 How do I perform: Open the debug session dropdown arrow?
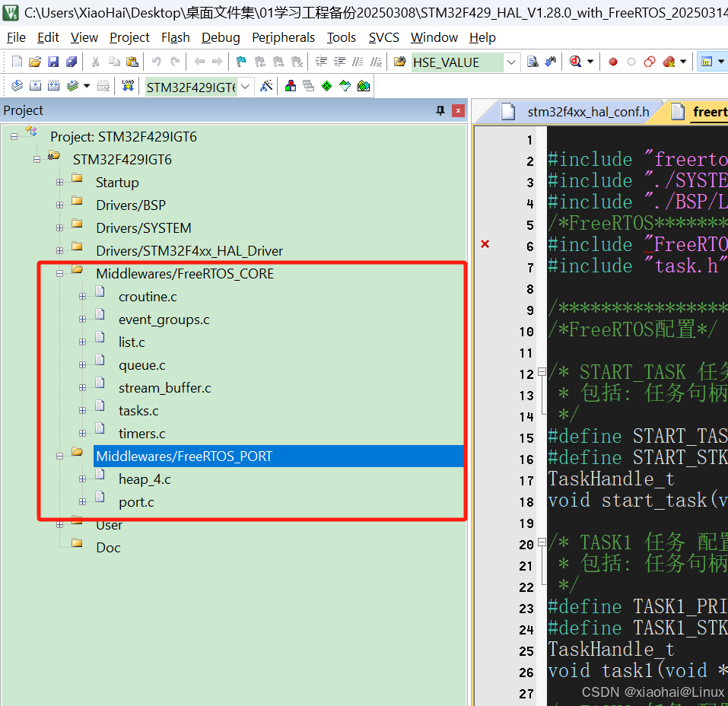(x=590, y=62)
